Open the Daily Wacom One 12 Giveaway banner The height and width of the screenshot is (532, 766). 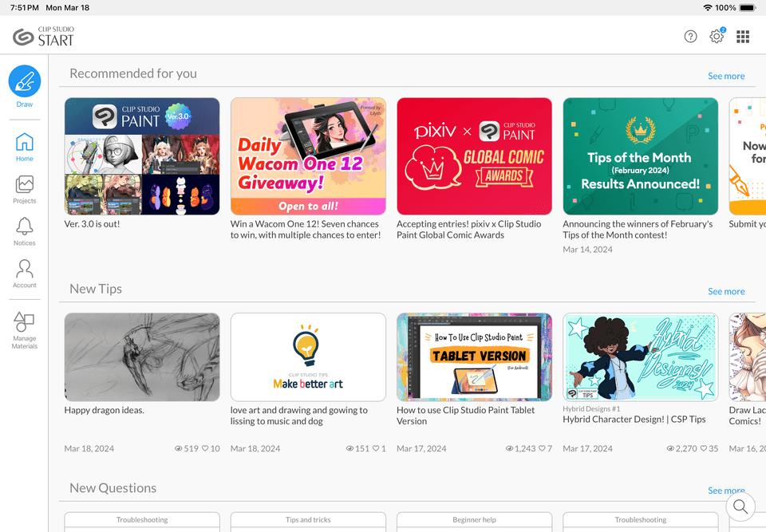click(x=308, y=156)
